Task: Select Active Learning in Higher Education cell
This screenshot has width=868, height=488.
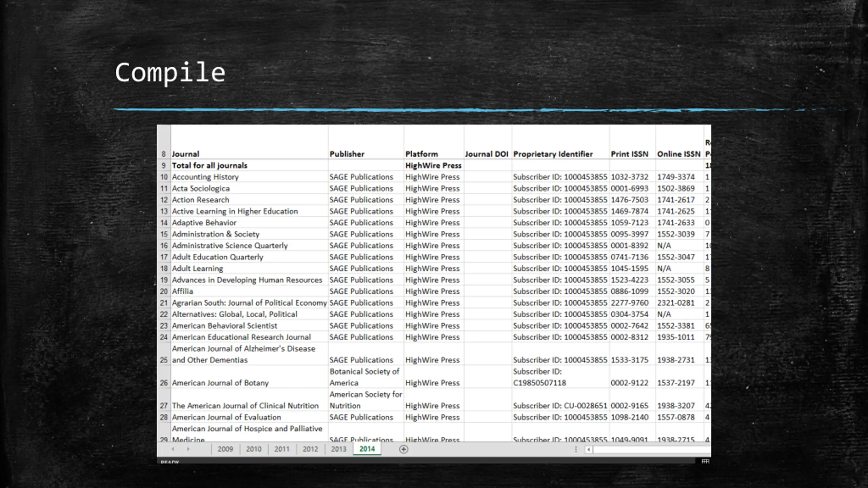Action: point(249,211)
